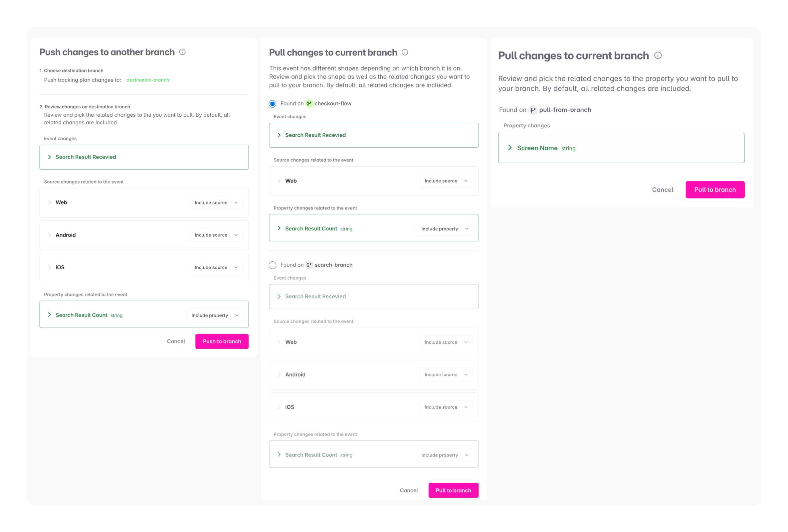Expand the Search Result Recevied event in push panel

[50, 157]
